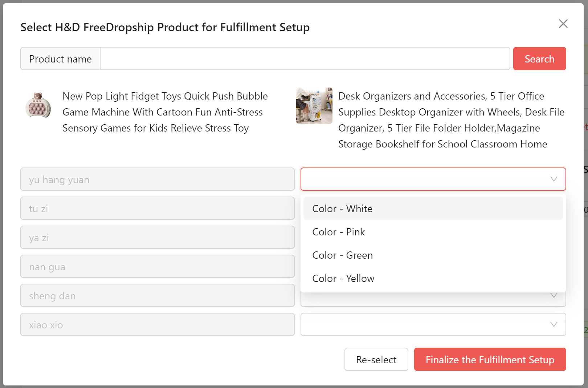The width and height of the screenshot is (588, 388).
Task: Click the yu hang yuan variant field
Action: click(x=157, y=179)
